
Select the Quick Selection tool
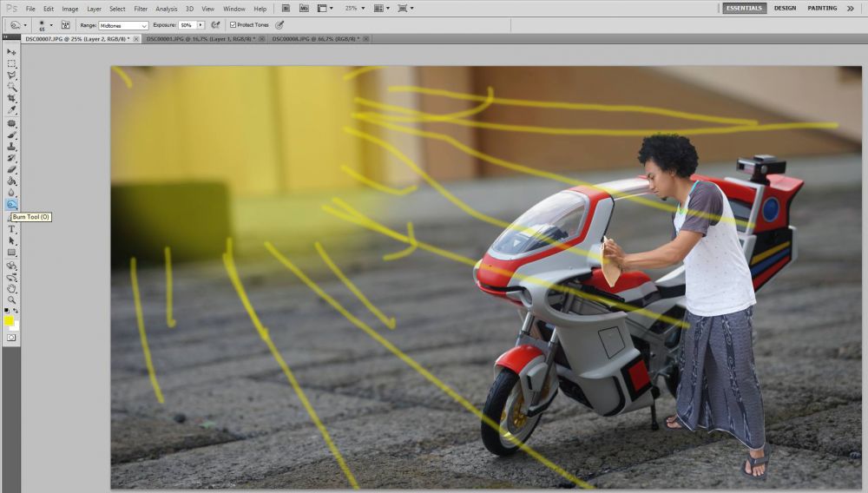tap(11, 87)
